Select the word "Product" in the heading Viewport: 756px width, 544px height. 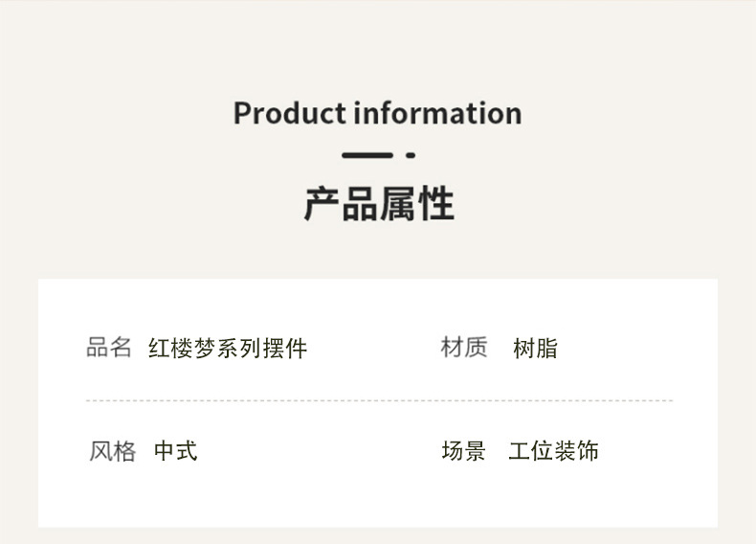tap(289, 113)
